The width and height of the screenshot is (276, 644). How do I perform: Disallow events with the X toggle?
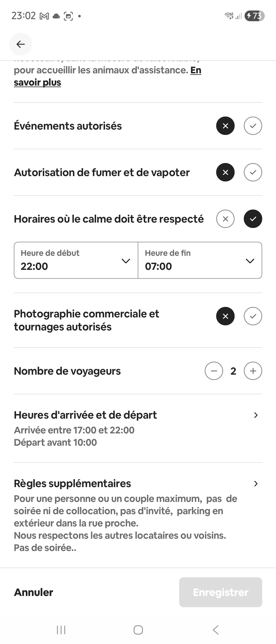tap(225, 126)
